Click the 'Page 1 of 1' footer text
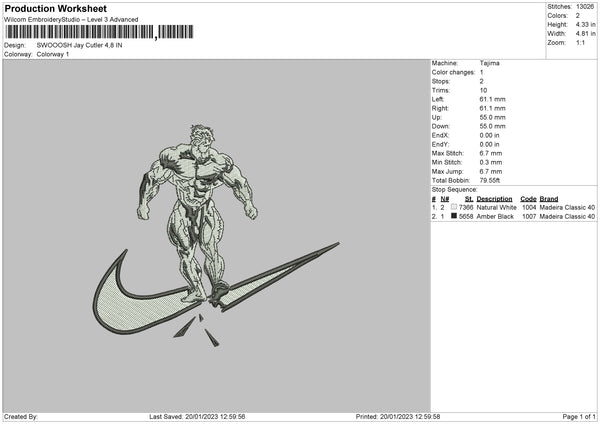 (579, 417)
